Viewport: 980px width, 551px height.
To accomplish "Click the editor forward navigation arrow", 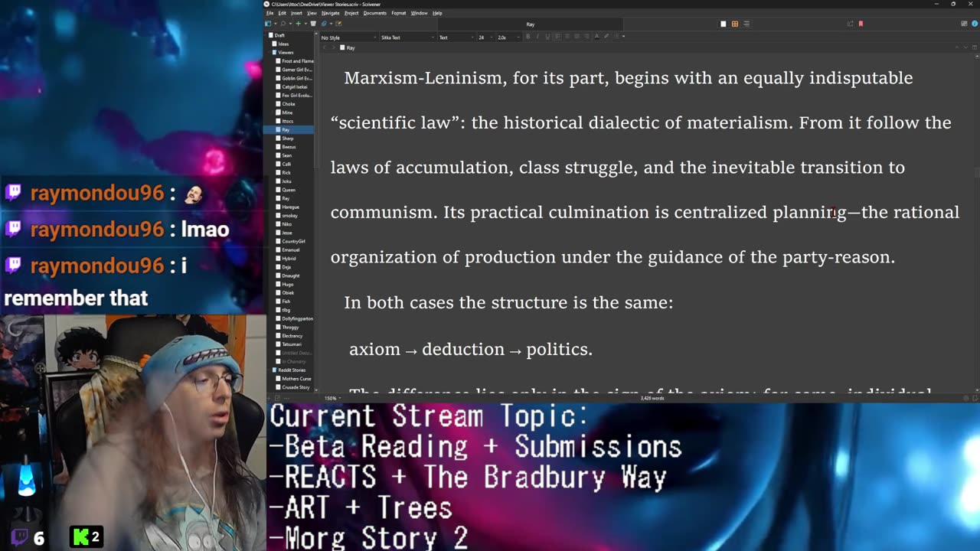I will point(334,47).
